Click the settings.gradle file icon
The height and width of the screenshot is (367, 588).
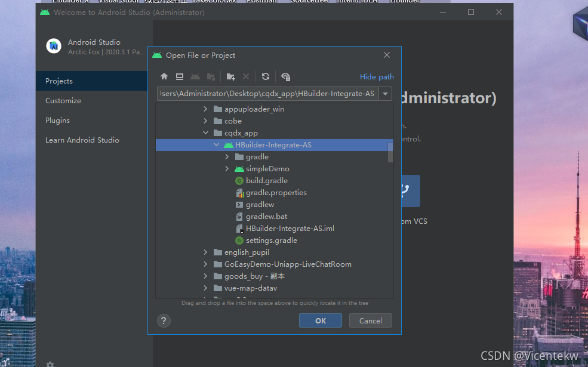[239, 240]
